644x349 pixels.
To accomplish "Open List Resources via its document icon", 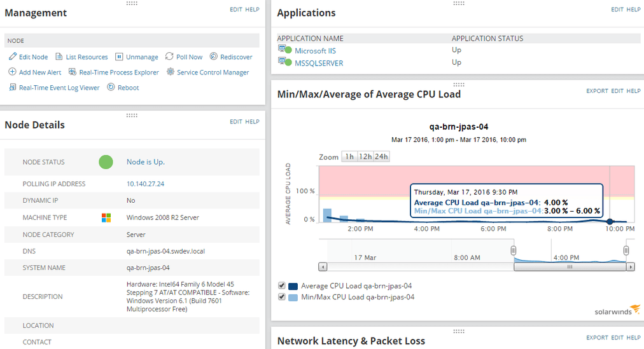I will (59, 56).
